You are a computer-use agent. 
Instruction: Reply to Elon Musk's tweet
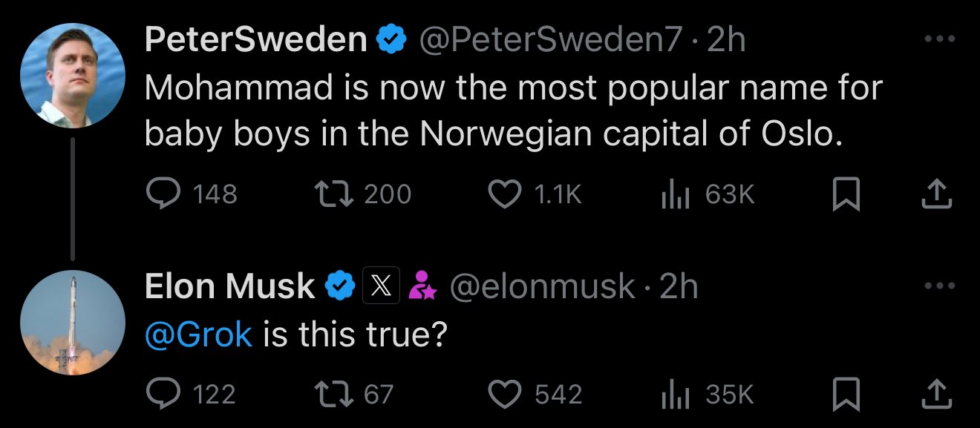pos(190,395)
